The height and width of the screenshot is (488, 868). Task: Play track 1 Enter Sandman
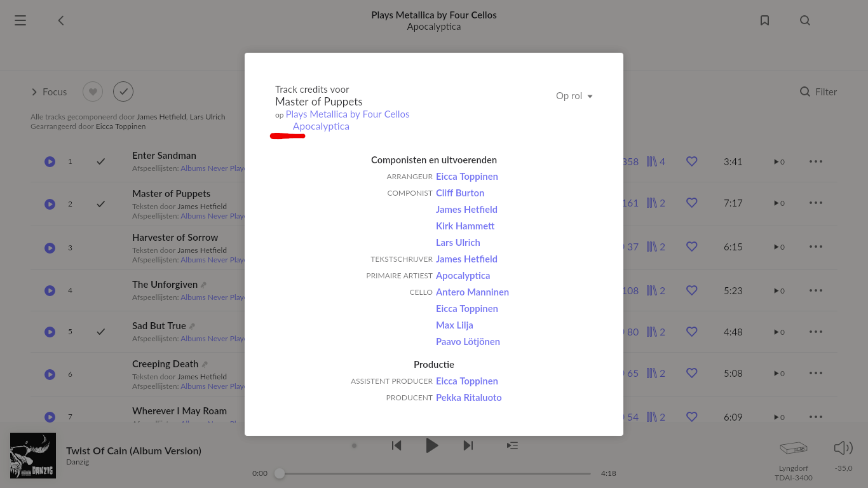(x=50, y=161)
